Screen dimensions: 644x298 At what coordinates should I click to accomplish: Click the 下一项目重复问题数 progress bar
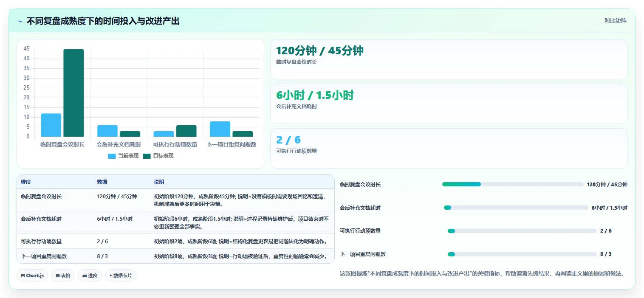(x=522, y=254)
